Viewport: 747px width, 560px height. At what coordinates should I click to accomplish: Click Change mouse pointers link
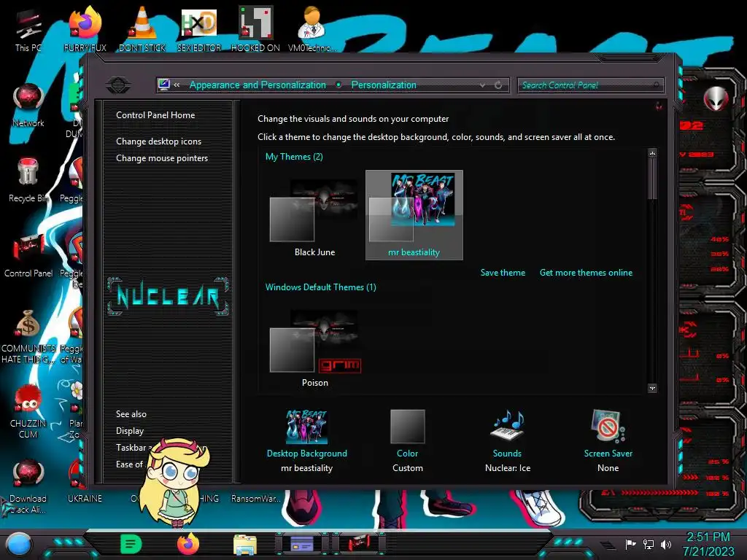point(162,158)
